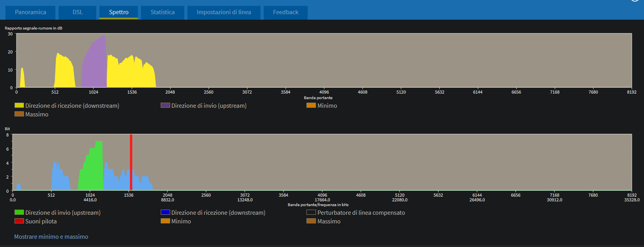The width and height of the screenshot is (644, 247).
Task: Click brown Massimo swatch in signal-noise legend
Action: coord(19,114)
